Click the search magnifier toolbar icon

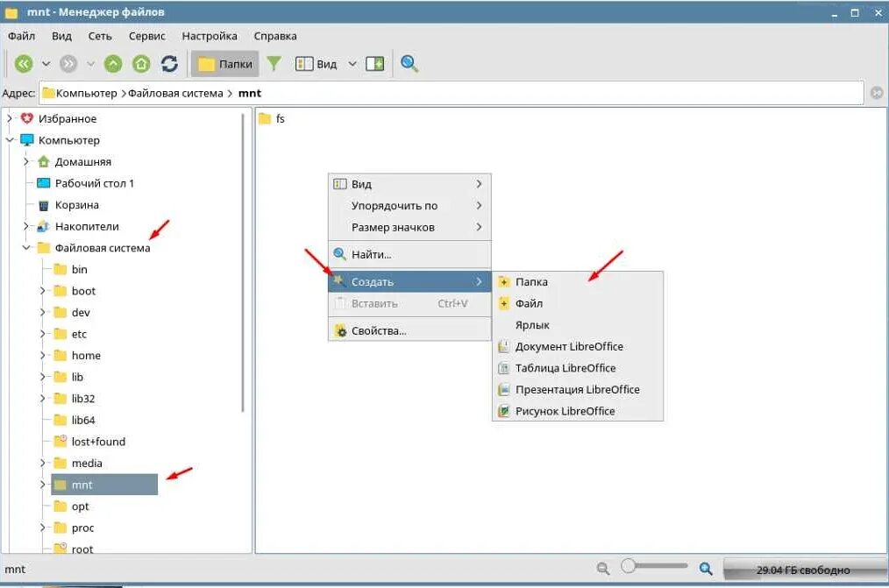pyautogui.click(x=409, y=63)
